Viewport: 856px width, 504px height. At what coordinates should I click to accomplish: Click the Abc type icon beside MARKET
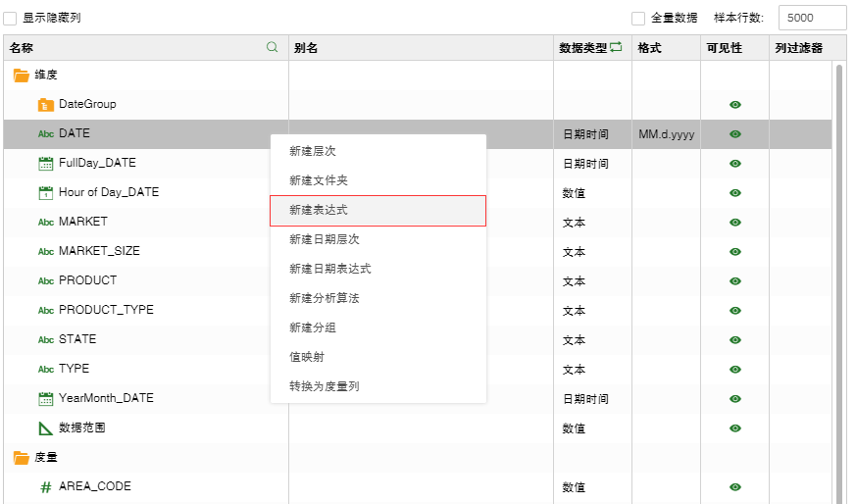pyautogui.click(x=45, y=222)
